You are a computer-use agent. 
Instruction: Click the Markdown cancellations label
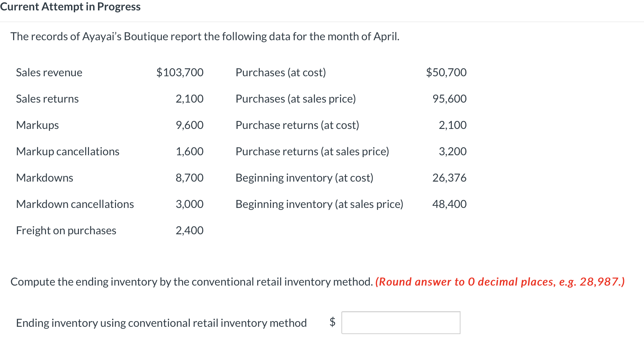point(75,204)
